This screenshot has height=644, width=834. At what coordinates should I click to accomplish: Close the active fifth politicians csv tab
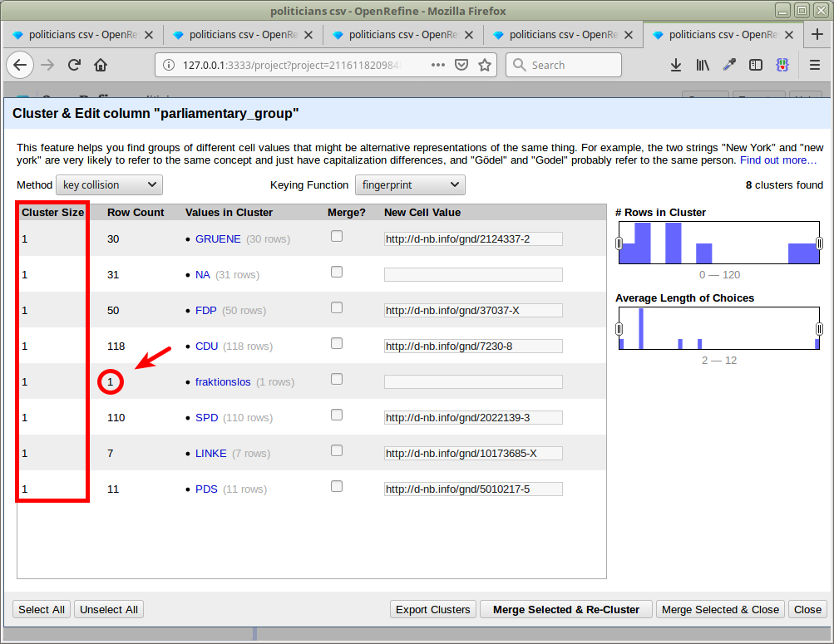click(x=789, y=35)
